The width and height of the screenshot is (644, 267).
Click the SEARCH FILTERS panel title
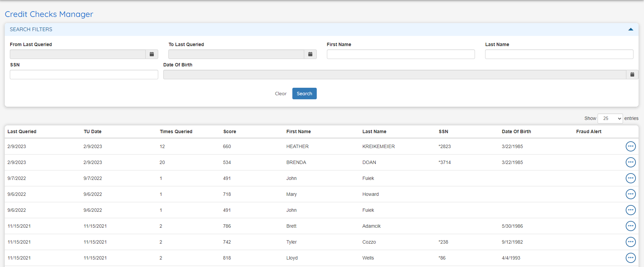31,29
